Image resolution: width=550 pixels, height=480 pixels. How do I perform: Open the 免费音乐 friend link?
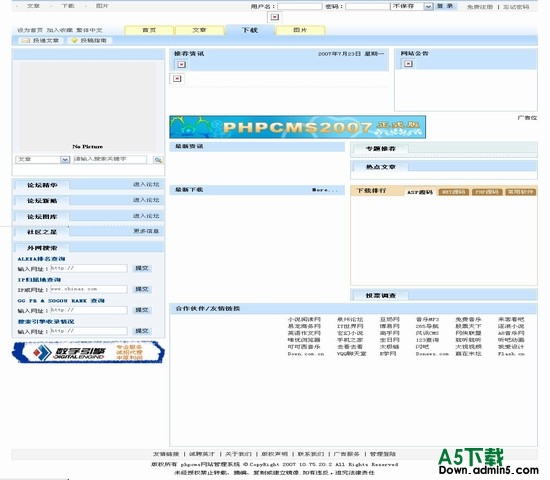click(468, 320)
